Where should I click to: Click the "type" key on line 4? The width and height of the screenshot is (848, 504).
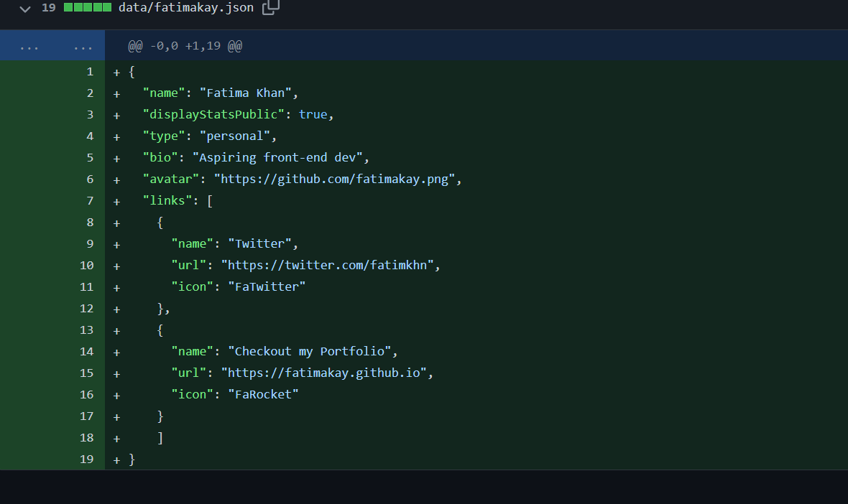(164, 136)
